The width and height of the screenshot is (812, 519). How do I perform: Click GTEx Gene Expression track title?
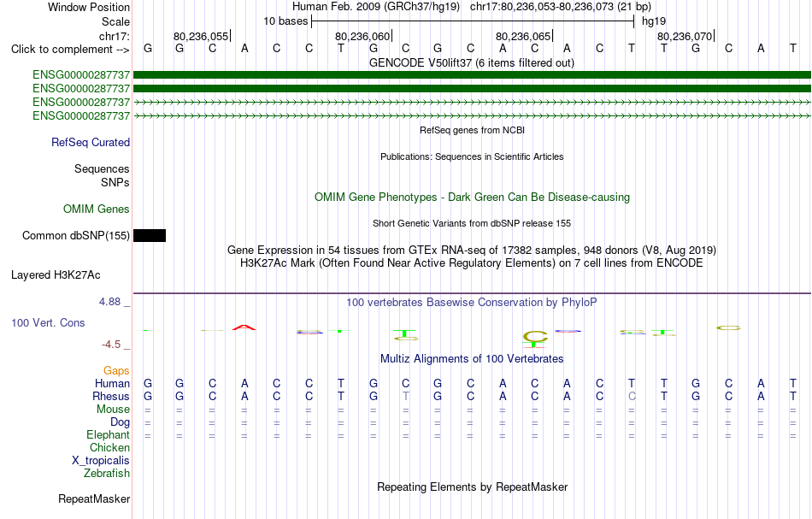coord(472,251)
